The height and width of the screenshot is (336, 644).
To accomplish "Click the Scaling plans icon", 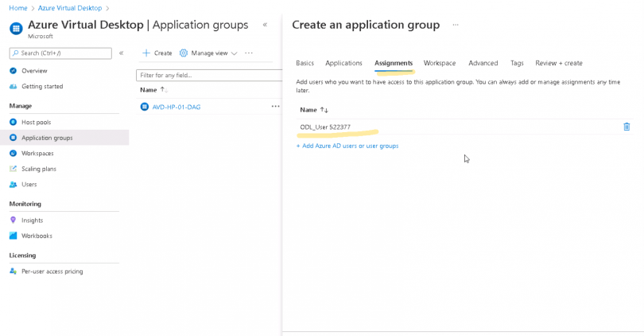I will click(14, 169).
